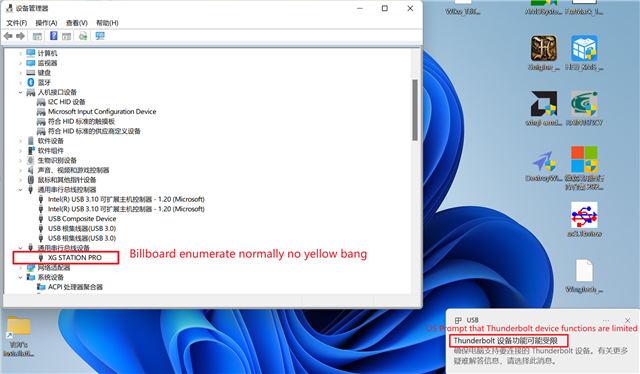
Task: Click the Thunderbolt 设备功能可能受限 notification title
Action: pos(505,341)
